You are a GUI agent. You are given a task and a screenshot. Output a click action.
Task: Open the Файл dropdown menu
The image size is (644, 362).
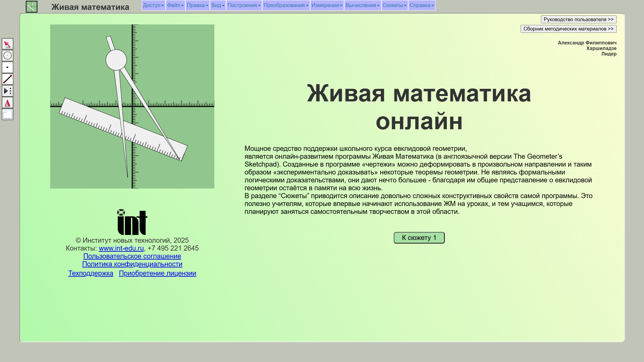[175, 5]
